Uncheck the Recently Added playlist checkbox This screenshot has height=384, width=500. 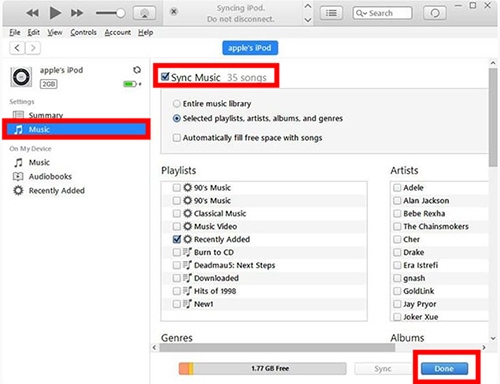tap(177, 239)
